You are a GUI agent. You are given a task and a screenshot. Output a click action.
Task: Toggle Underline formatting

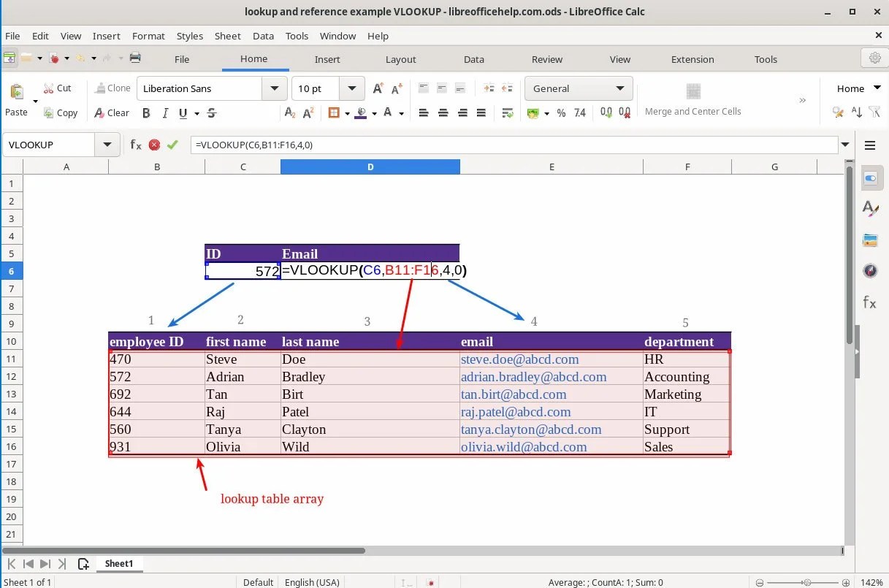coord(183,112)
